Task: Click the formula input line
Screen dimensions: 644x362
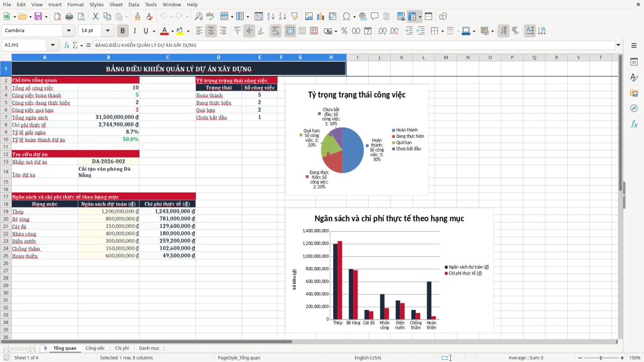Action: (x=353, y=45)
